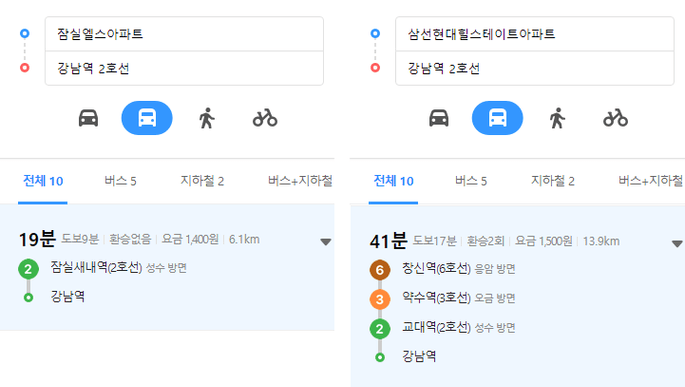Image resolution: width=685 pixels, height=387 pixels.
Task: Select car route icon in left panel
Action: 88,118
